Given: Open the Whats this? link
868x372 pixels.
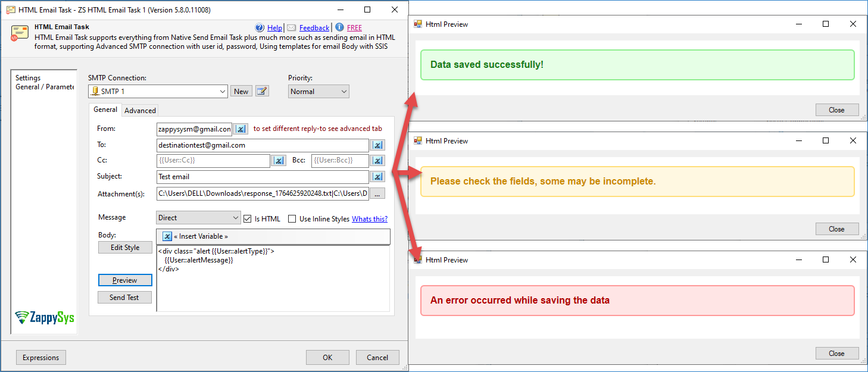Looking at the screenshot, I should [x=369, y=219].
